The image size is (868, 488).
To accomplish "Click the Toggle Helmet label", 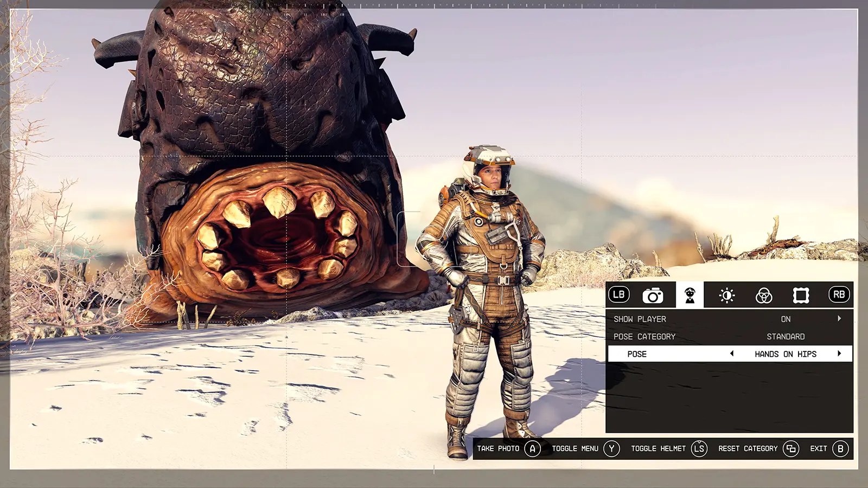I will pos(658,448).
